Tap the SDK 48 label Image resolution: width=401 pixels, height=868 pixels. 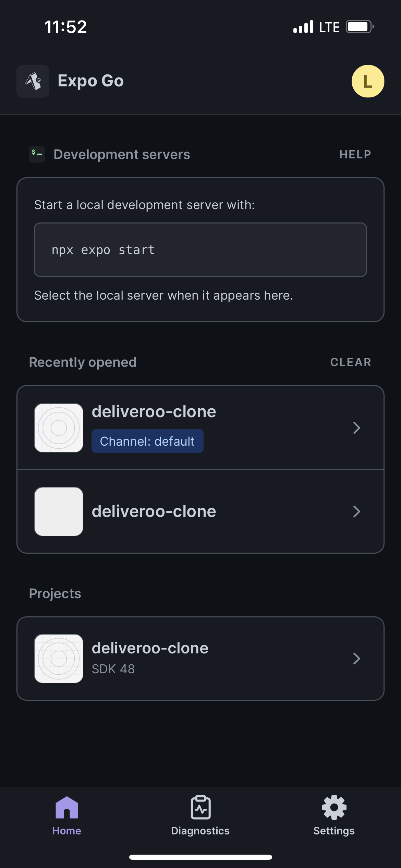click(113, 669)
